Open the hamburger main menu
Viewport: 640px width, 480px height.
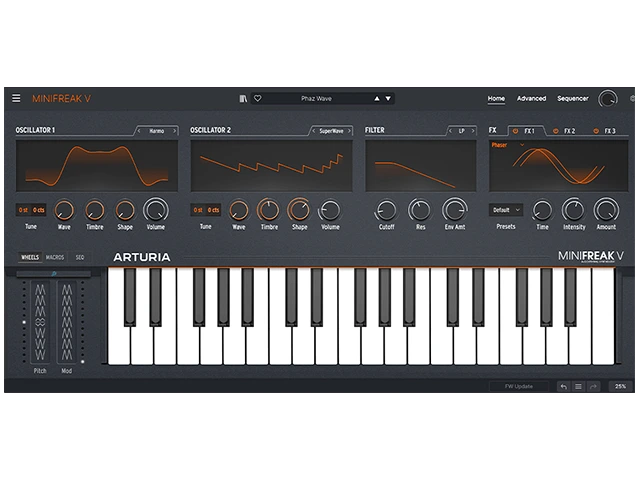tap(16, 98)
